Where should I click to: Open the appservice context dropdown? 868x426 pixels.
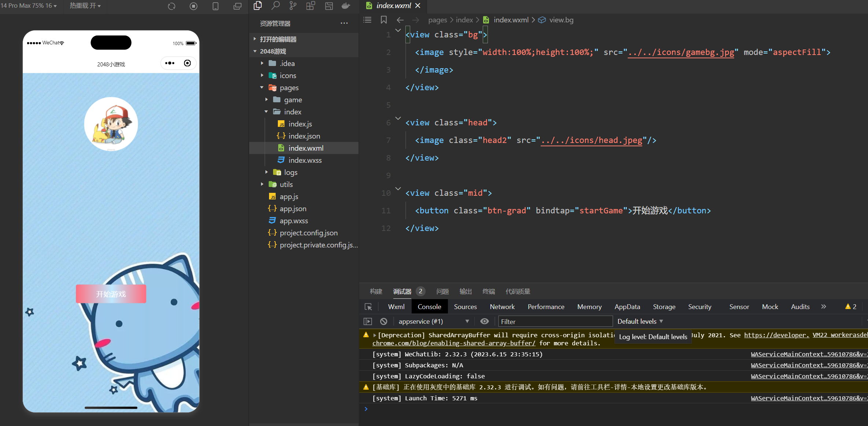pos(433,322)
